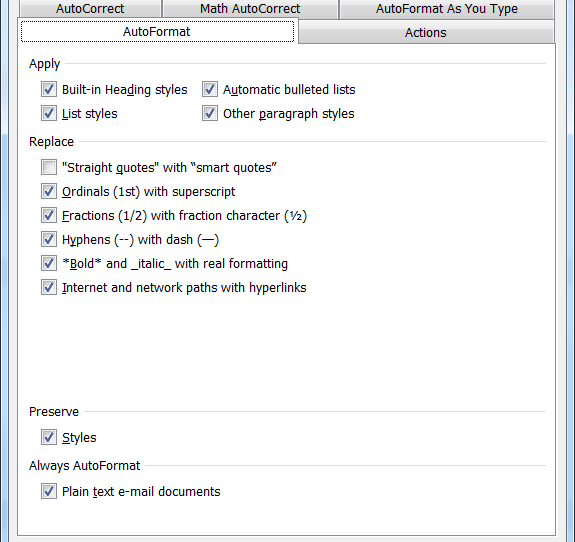Uncheck Built-in Heading styles
Image resolution: width=575 pixels, height=542 pixels.
[x=49, y=89]
